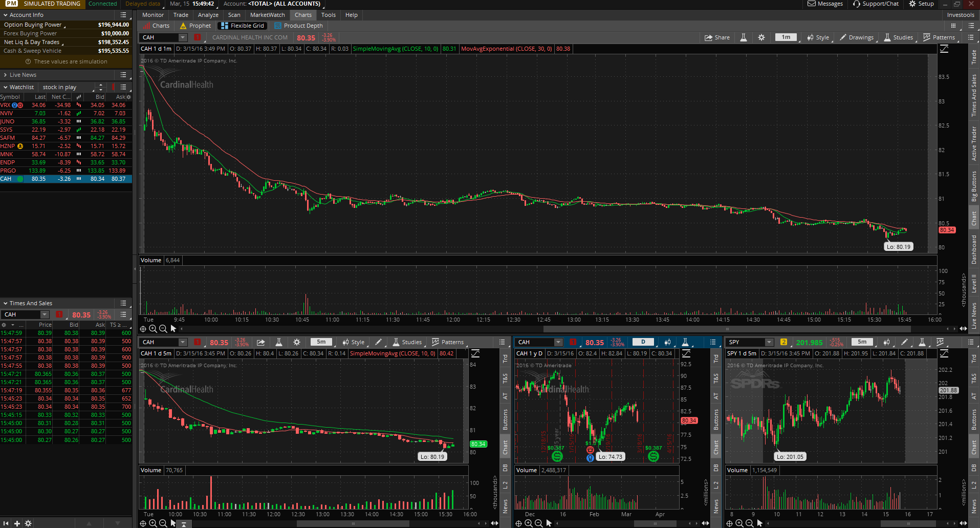This screenshot has width=980, height=528.
Task: Toggle the pointer cursor tool below main chart
Action: 173,329
